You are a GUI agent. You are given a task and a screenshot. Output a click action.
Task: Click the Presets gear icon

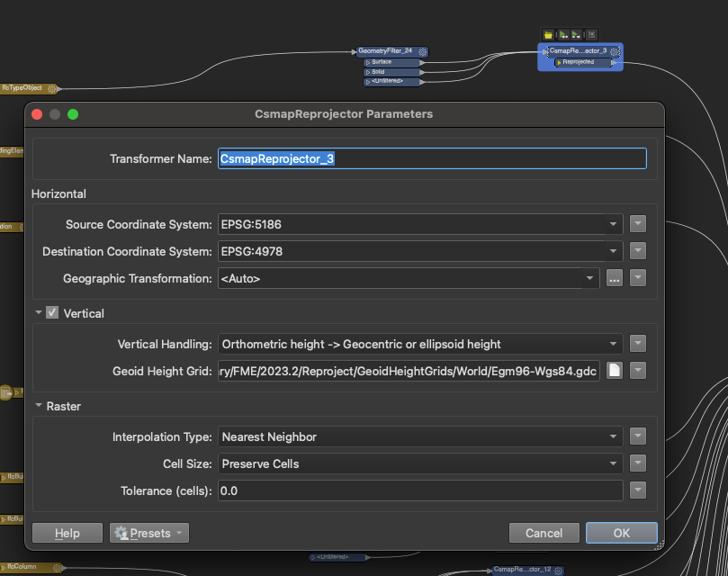coord(121,533)
